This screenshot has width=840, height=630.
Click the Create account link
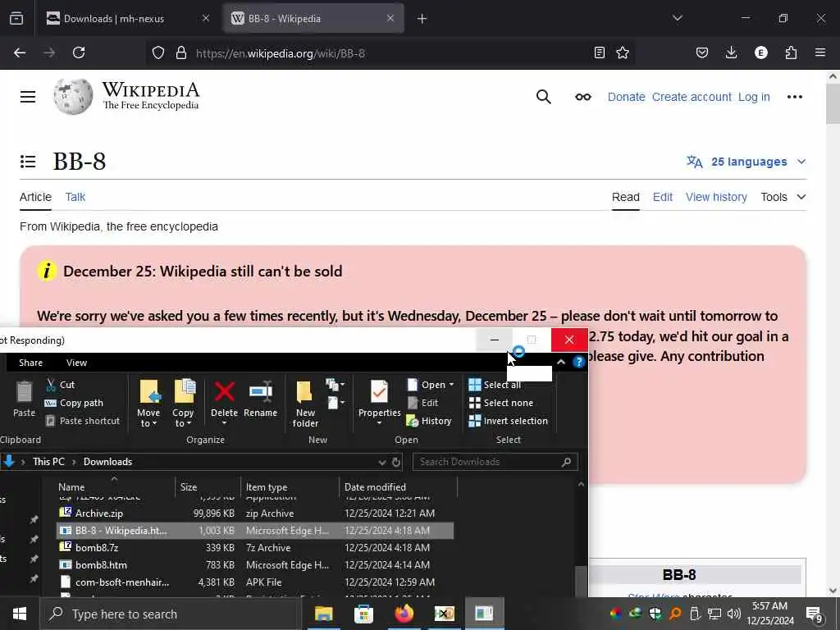click(x=692, y=97)
